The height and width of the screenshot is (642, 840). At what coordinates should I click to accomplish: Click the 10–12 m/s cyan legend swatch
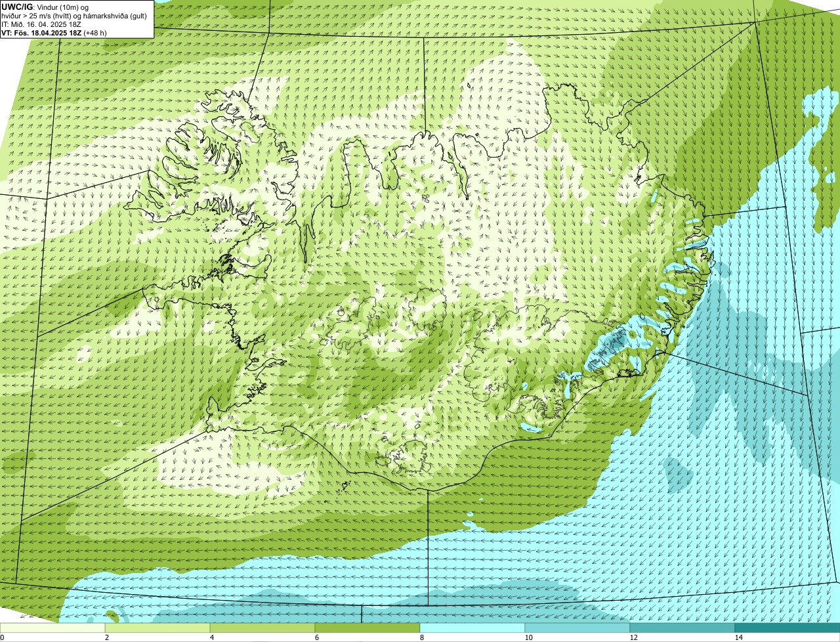point(577,628)
